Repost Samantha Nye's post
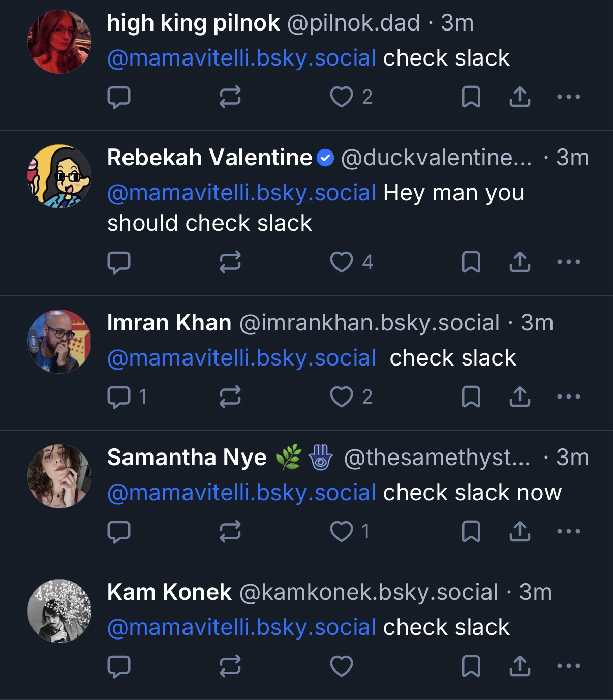Image resolution: width=613 pixels, height=700 pixels. coord(230,531)
